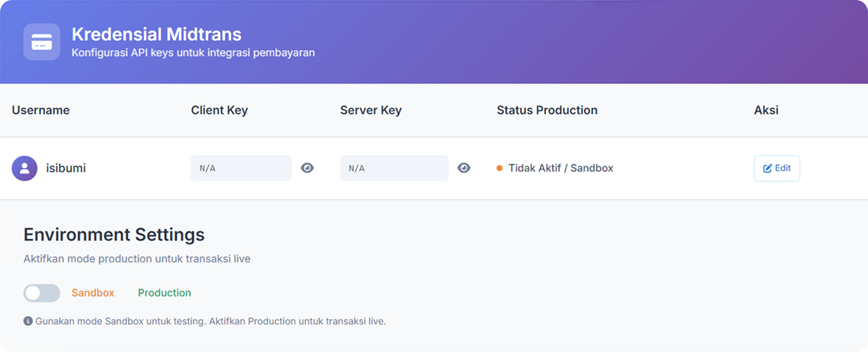This screenshot has width=868, height=352.
Task: Click the Username column header
Action: tap(41, 110)
